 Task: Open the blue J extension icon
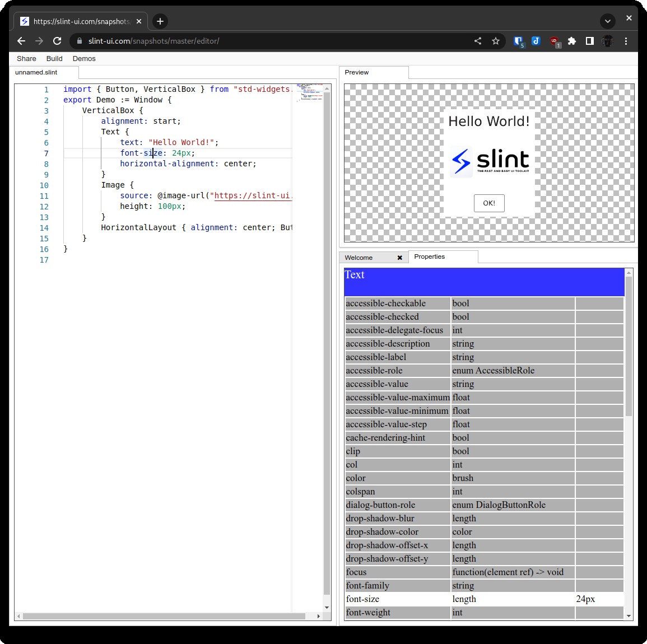coord(536,41)
